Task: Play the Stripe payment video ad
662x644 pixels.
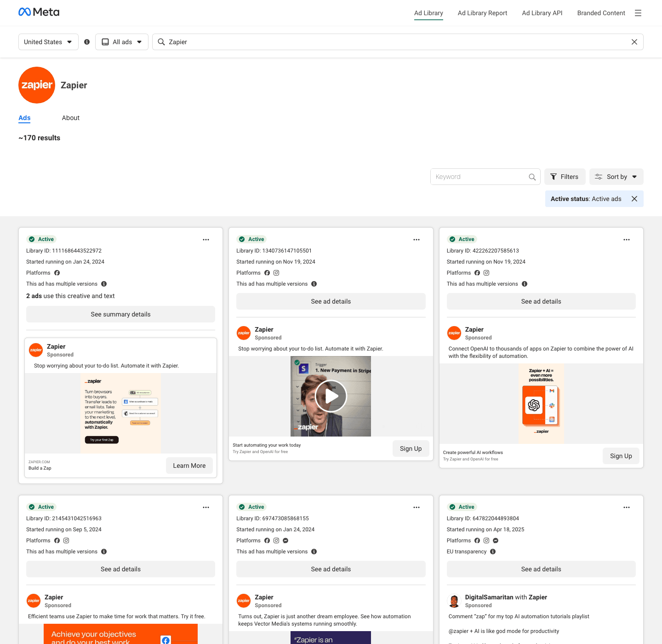Action: coord(331,396)
